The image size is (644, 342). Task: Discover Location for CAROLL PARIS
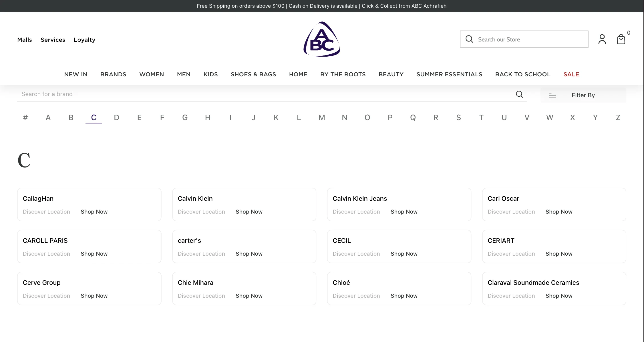coord(46,254)
